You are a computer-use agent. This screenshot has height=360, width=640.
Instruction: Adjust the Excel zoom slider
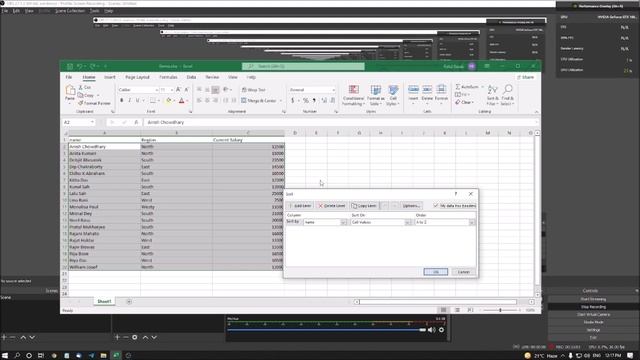tap(500, 310)
